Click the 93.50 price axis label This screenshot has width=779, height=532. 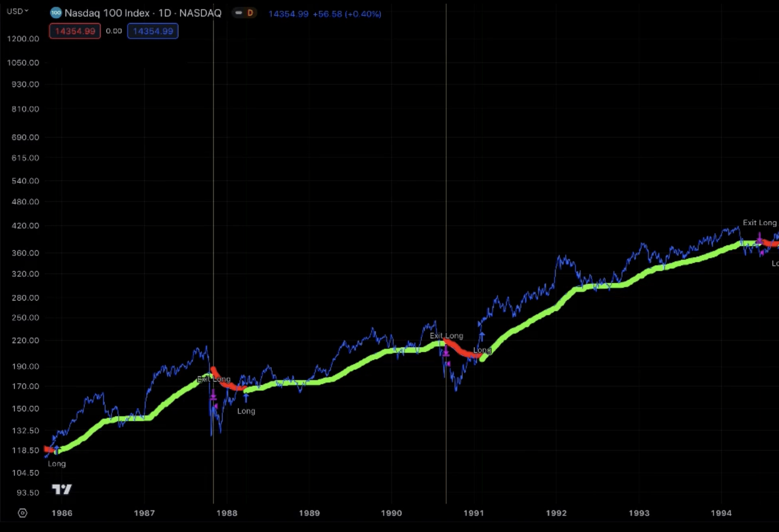(28, 493)
